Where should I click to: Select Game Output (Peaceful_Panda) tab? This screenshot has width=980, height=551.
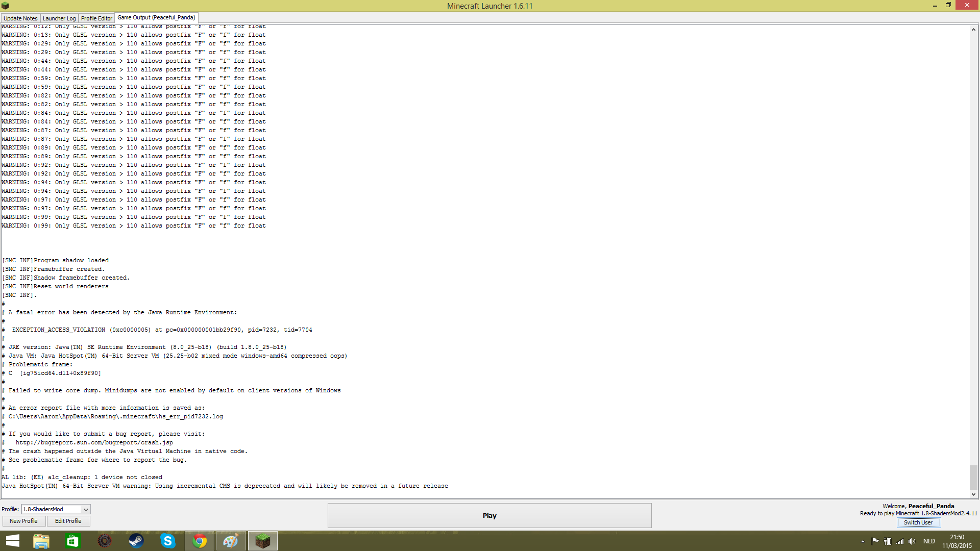point(156,17)
